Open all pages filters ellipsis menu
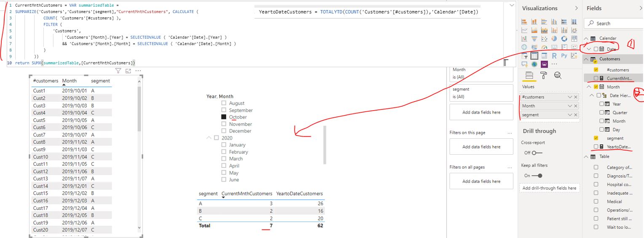This screenshot has width=644, height=238. coord(510,167)
